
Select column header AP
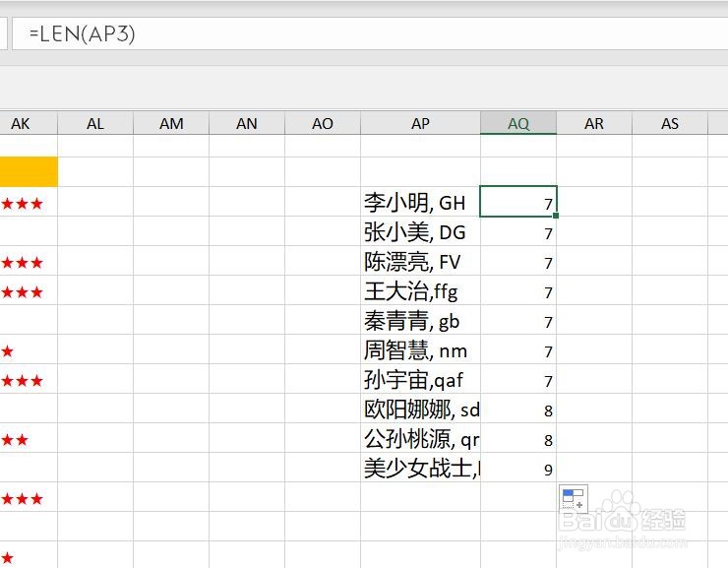(420, 123)
